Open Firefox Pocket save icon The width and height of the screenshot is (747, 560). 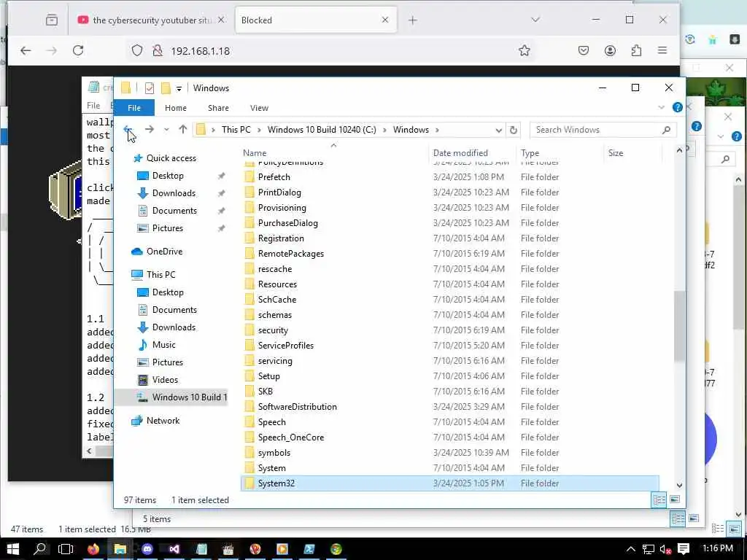pyautogui.click(x=584, y=50)
